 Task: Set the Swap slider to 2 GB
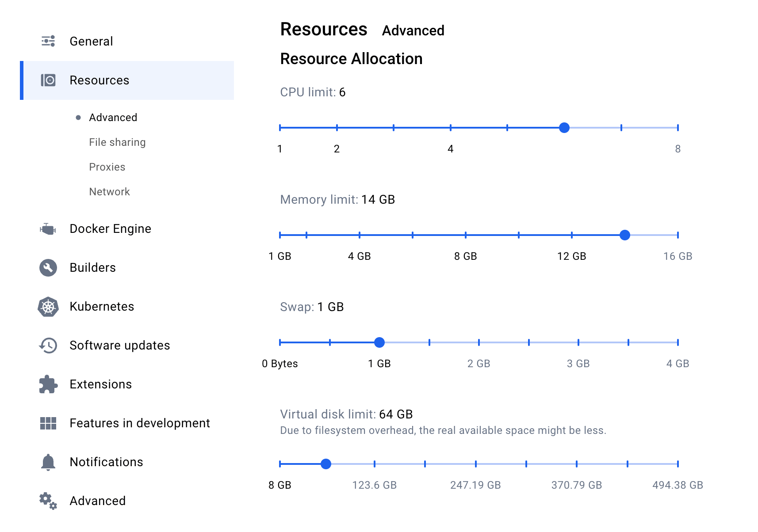479,342
